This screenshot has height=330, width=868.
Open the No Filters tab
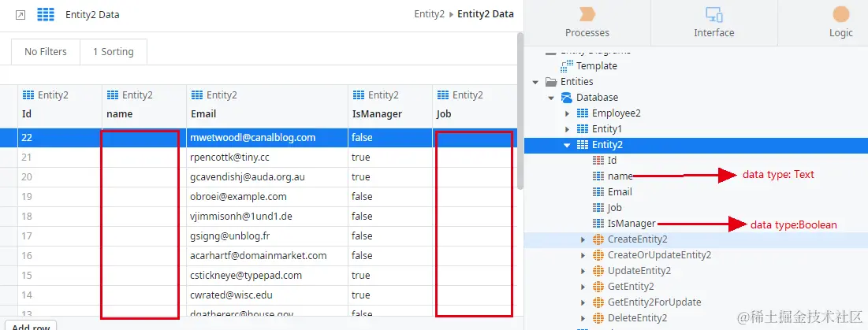[x=46, y=51]
